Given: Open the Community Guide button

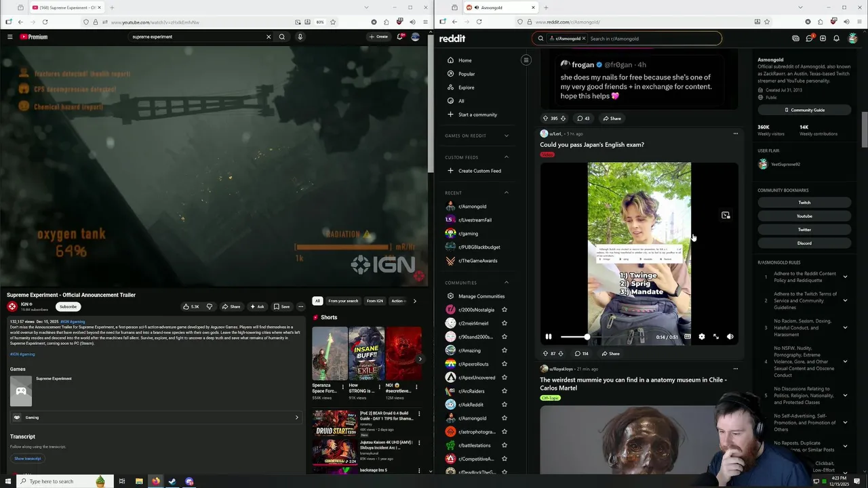Looking at the screenshot, I should click(804, 110).
